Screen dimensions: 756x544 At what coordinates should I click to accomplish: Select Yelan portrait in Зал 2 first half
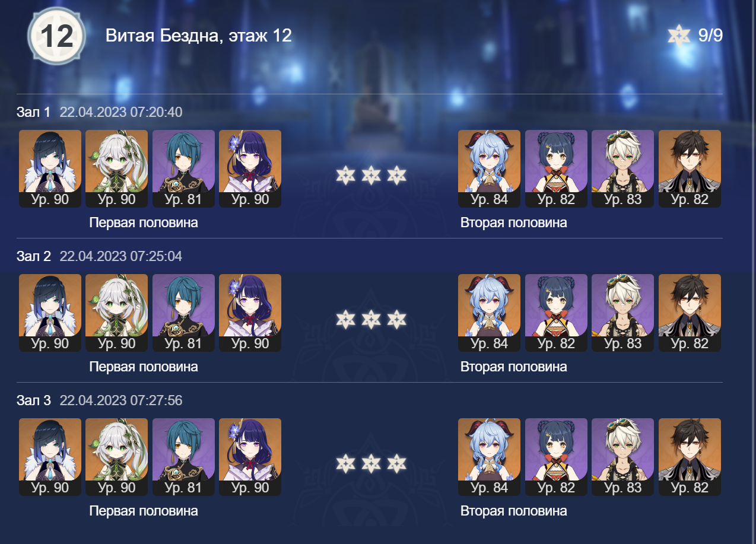click(x=50, y=313)
